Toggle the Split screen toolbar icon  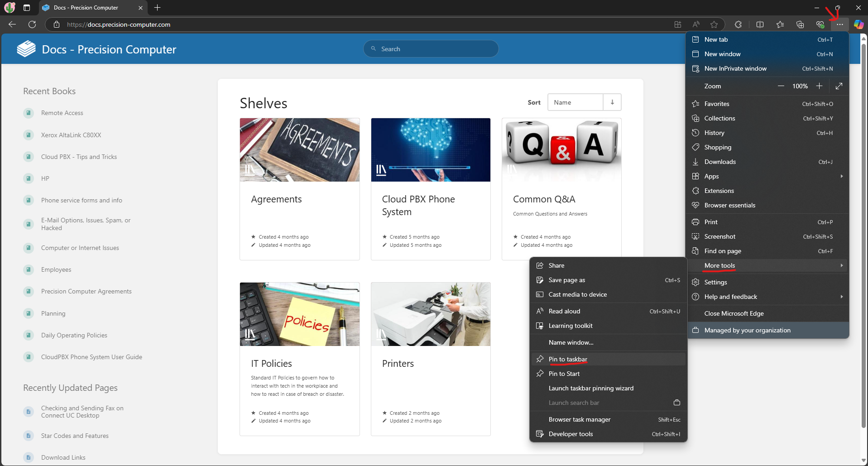pos(760,24)
